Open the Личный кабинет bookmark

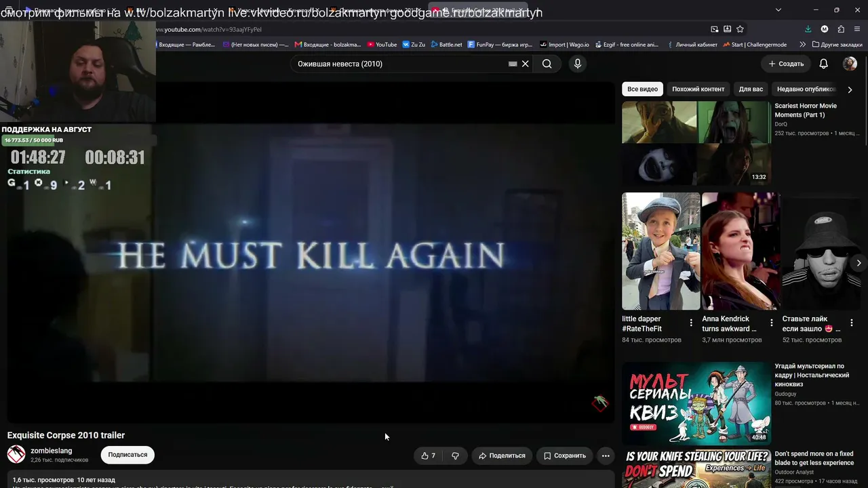(x=692, y=45)
